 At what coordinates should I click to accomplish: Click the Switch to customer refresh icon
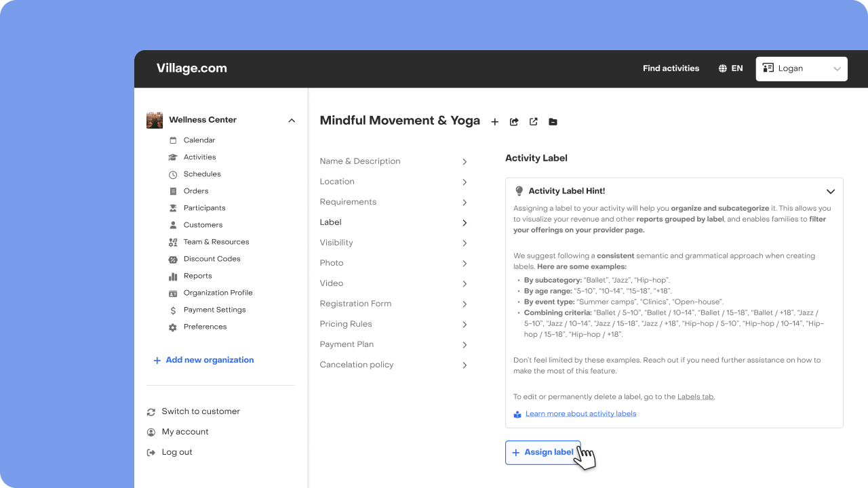(151, 411)
